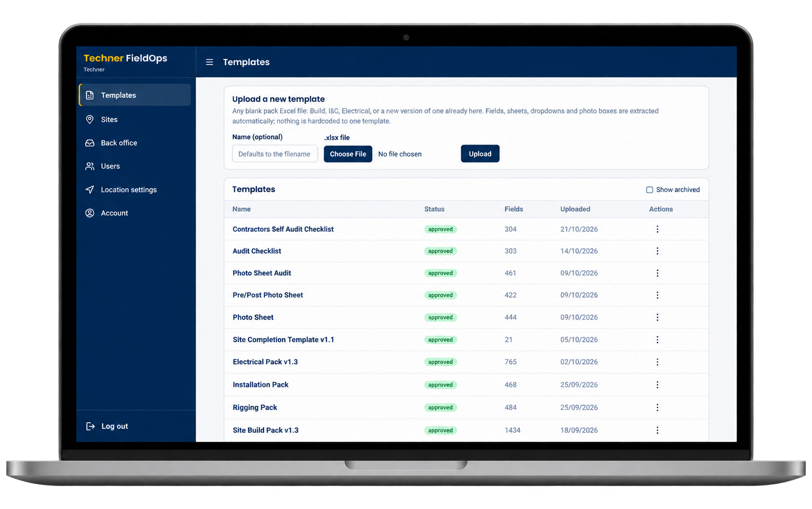The width and height of the screenshot is (812, 509).
Task: Open the Pre/Post Photo Sheet template
Action: [x=268, y=295]
